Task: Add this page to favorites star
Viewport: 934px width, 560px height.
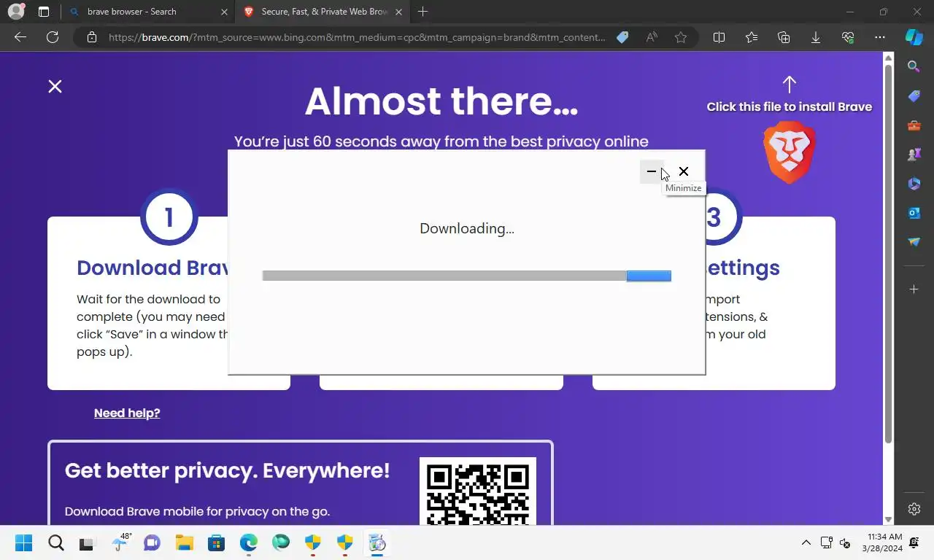Action: coord(681,37)
